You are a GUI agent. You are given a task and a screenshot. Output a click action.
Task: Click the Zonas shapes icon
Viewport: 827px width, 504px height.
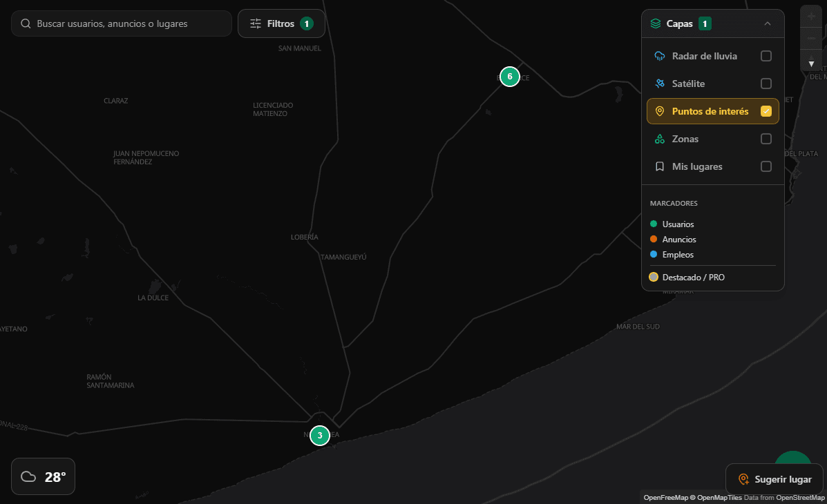pyautogui.click(x=659, y=139)
